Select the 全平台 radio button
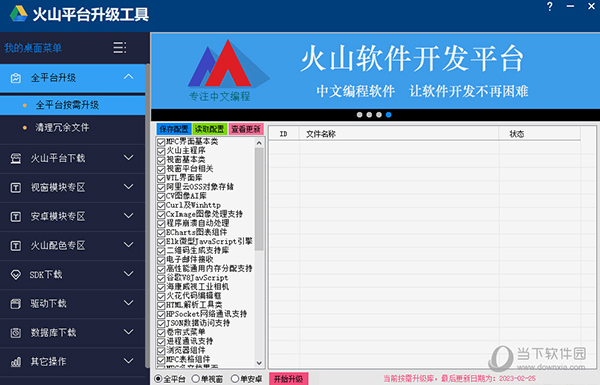 tap(158, 379)
